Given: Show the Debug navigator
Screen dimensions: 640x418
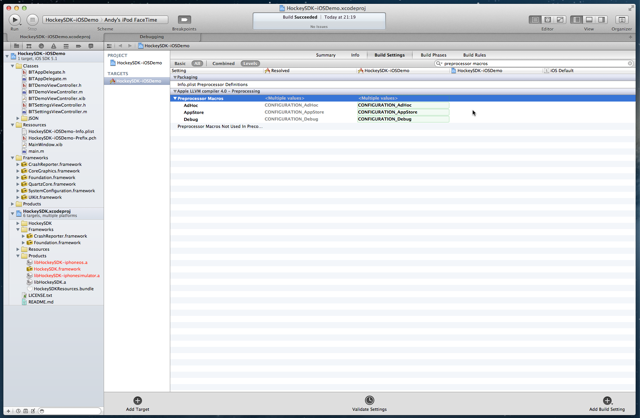Looking at the screenshot, I should coord(66,46).
